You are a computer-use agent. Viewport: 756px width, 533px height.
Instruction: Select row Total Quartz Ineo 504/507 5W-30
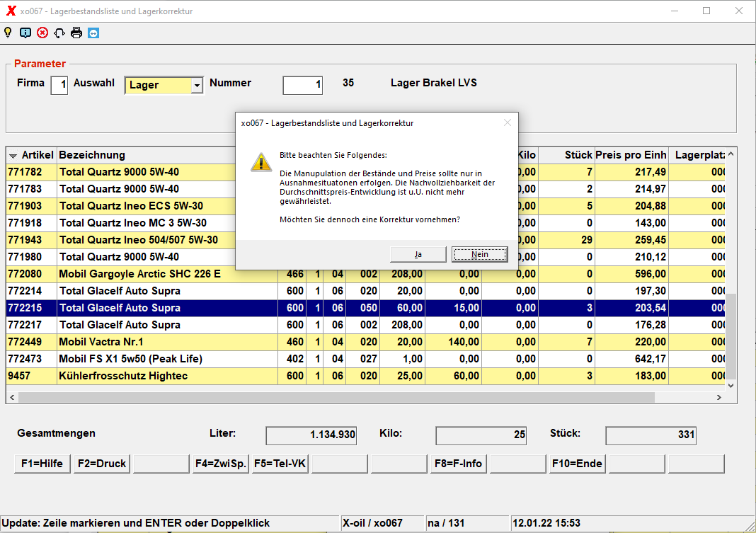point(366,240)
